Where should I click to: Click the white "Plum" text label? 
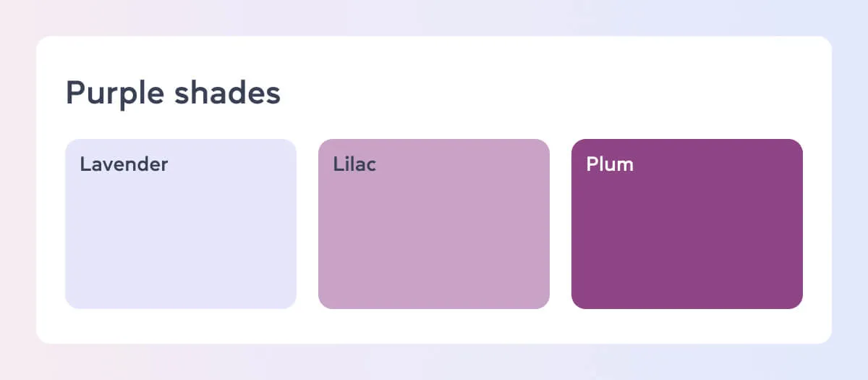click(x=610, y=164)
